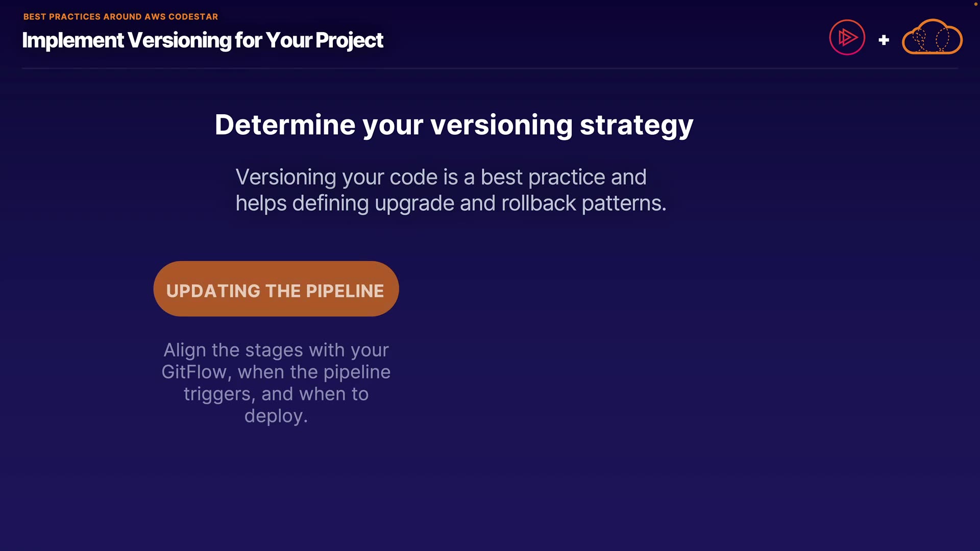The image size is (980, 551).
Task: Click the word 'Project' in the slide title
Action: pyautogui.click(x=349, y=40)
